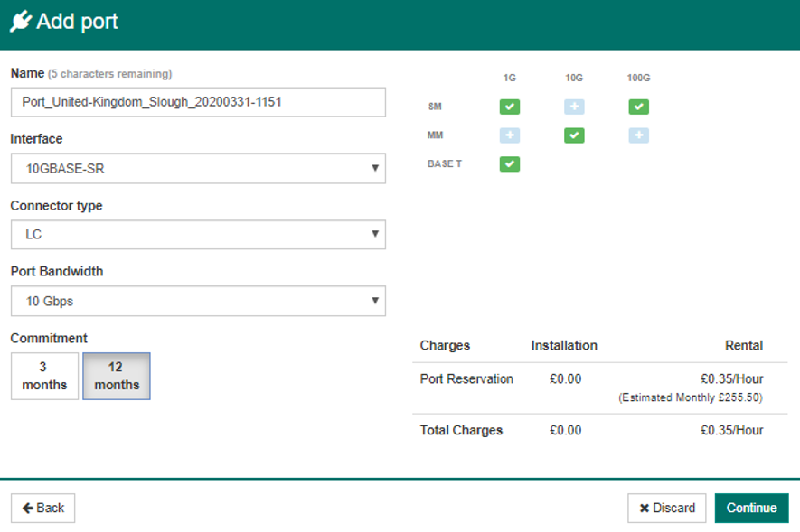Click the Port Reservation row in the charges table
This screenshot has height=532, width=800.
pyautogui.click(x=467, y=378)
